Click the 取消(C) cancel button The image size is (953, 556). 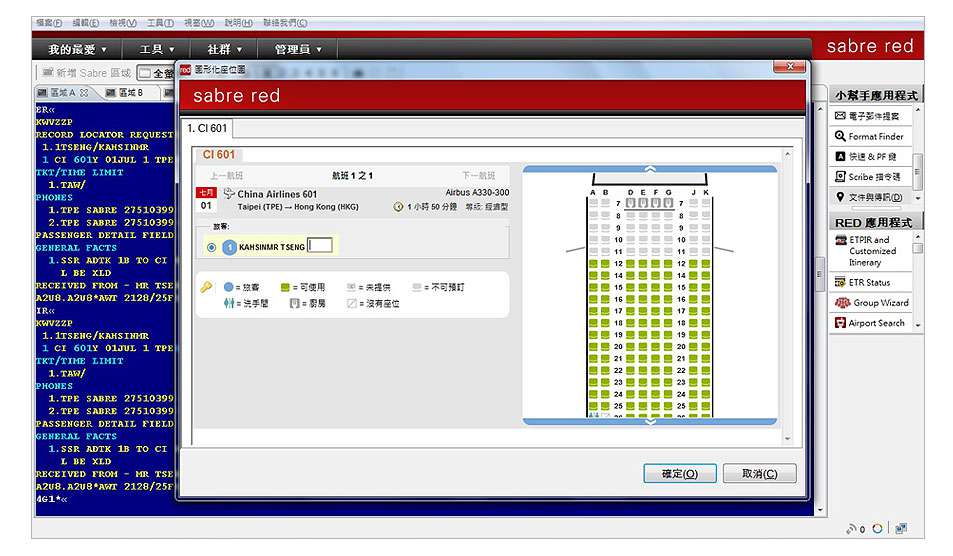(760, 473)
